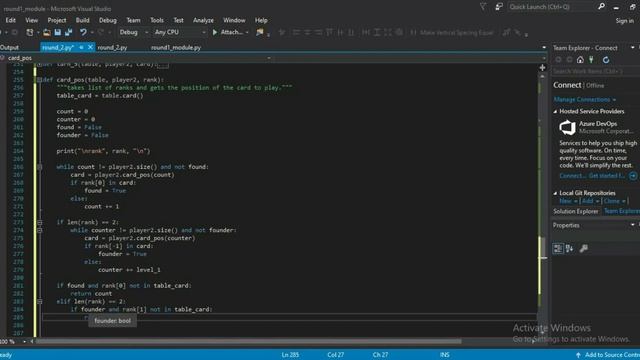Click the editor split-window plus icon

pos(542,68)
